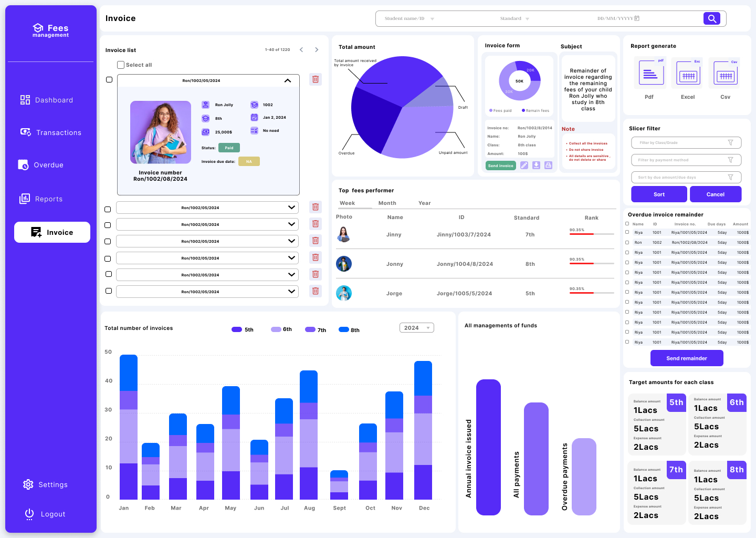Viewport: 756px width, 538px height.
Task: Click filter funnel in Class/Grade field
Action: click(730, 143)
